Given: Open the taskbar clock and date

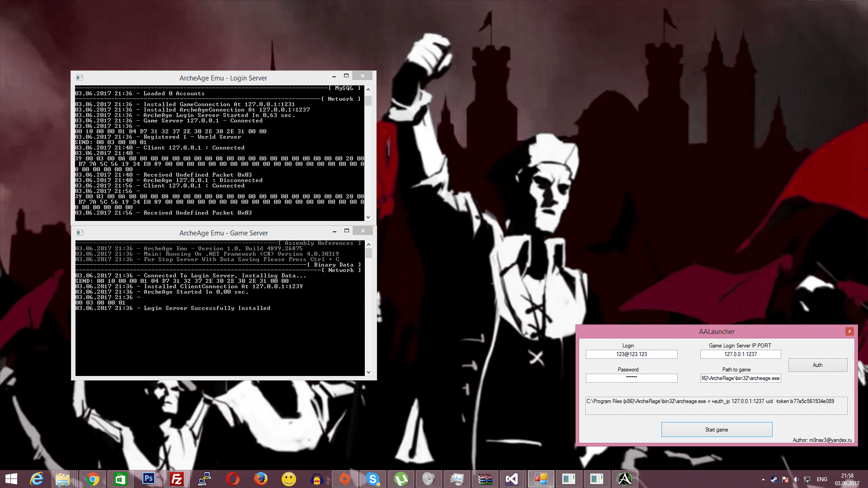Looking at the screenshot, I should coord(847,479).
